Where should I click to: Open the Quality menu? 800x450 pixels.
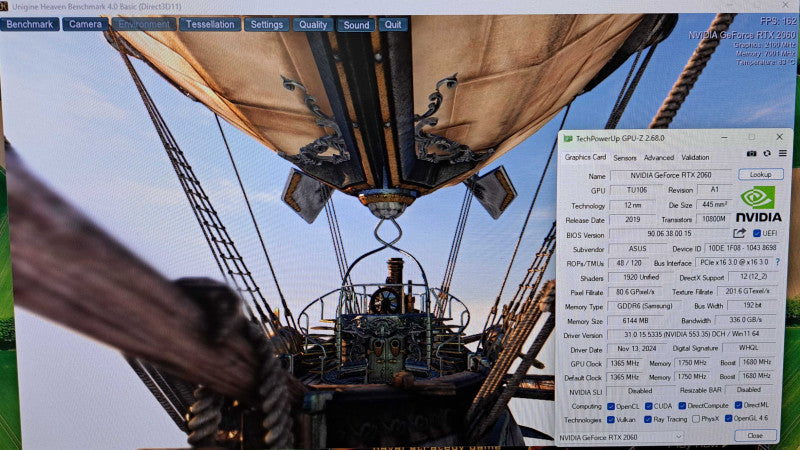click(313, 24)
